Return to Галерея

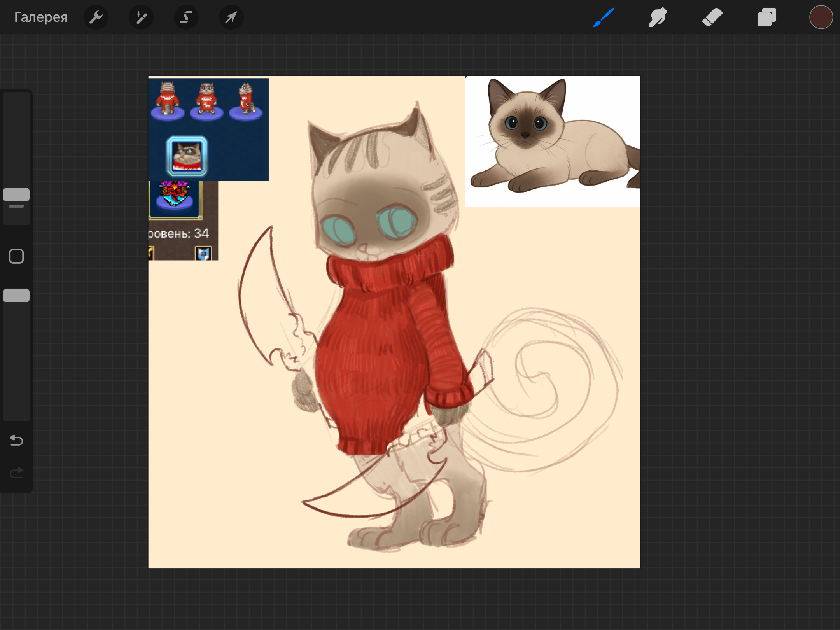tap(41, 17)
